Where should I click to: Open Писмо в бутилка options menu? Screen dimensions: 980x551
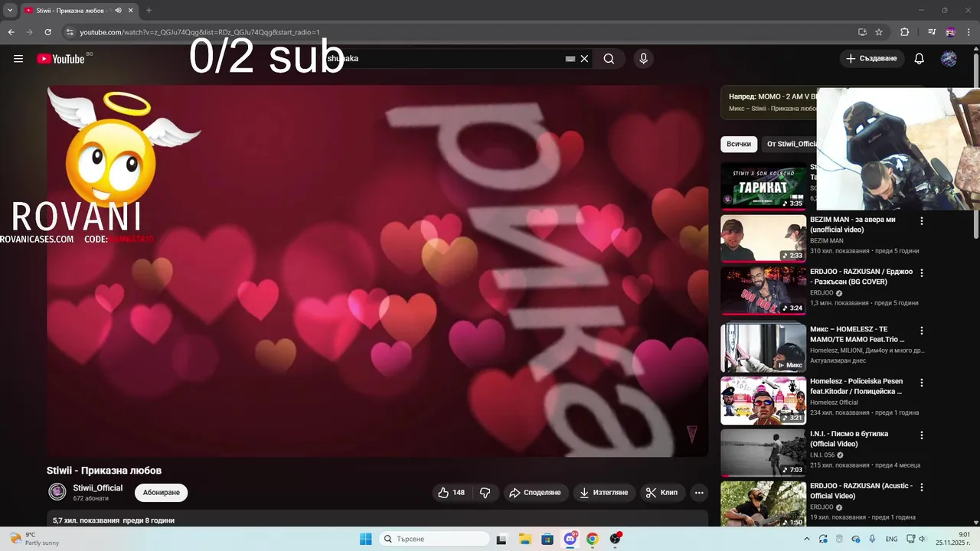click(922, 435)
